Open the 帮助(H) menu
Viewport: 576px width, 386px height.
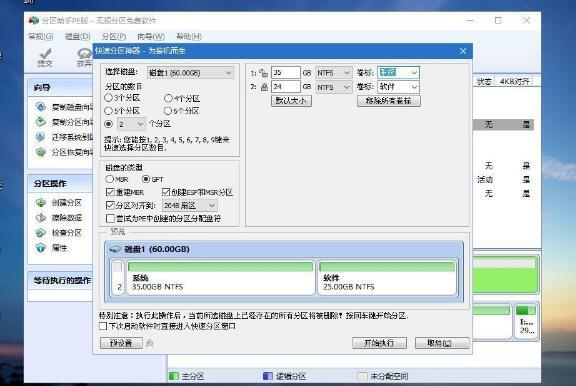click(x=189, y=36)
